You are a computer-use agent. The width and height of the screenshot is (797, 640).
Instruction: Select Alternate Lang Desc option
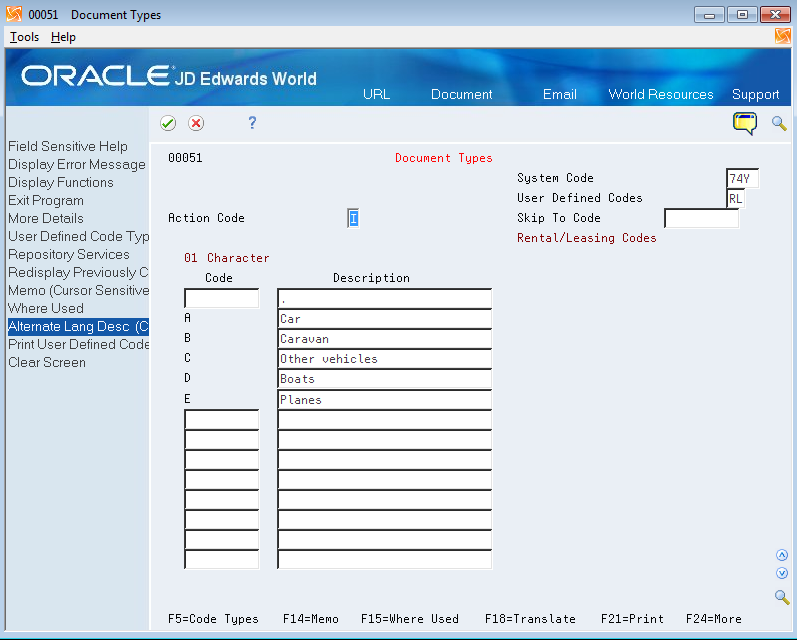[78, 326]
